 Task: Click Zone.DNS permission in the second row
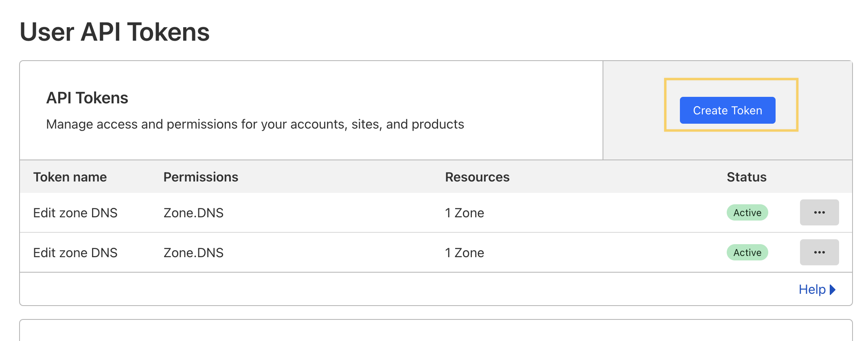click(193, 253)
